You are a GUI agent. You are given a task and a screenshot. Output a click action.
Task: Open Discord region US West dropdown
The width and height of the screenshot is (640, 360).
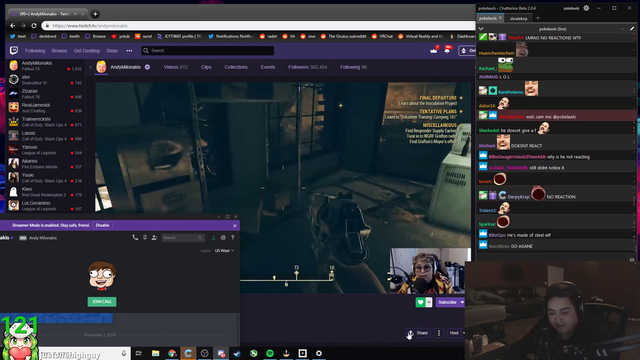(x=224, y=251)
